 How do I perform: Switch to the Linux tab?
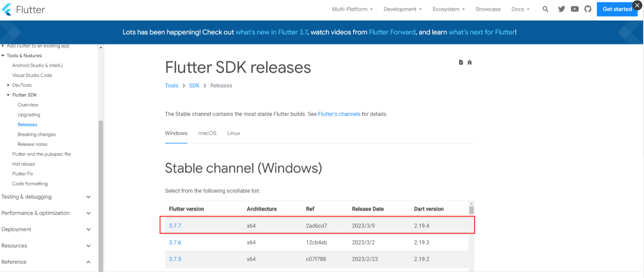pos(234,133)
